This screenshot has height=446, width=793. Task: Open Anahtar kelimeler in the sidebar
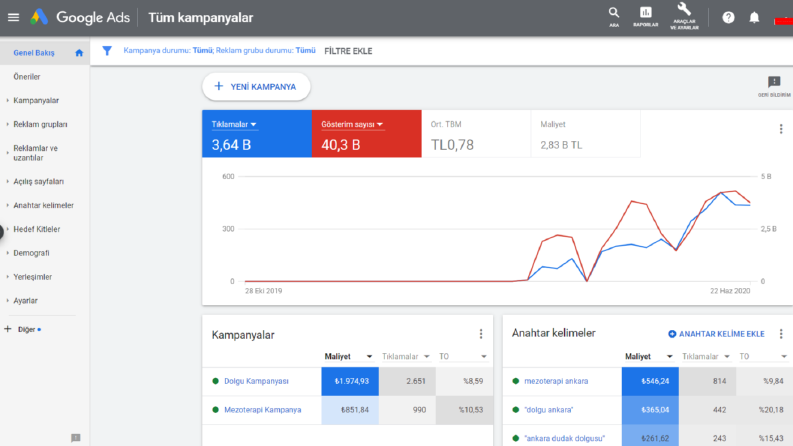click(x=45, y=205)
